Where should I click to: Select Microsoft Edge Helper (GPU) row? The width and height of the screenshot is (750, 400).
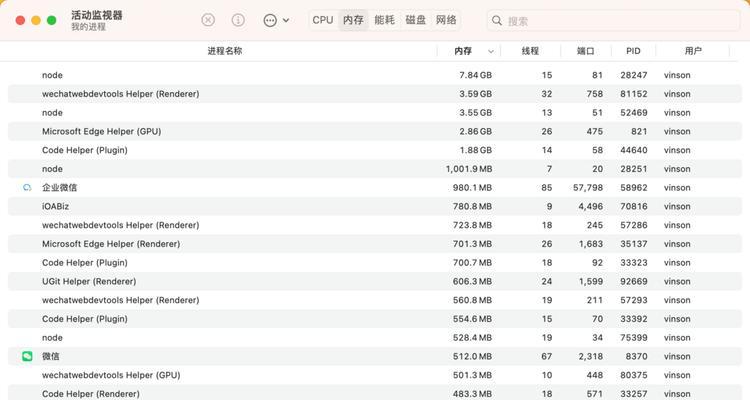coord(375,131)
